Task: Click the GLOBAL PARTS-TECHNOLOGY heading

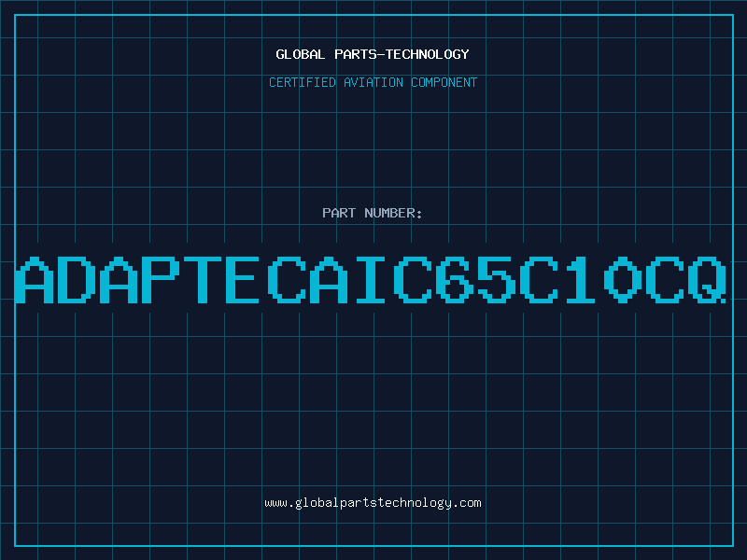Action: tap(373, 54)
